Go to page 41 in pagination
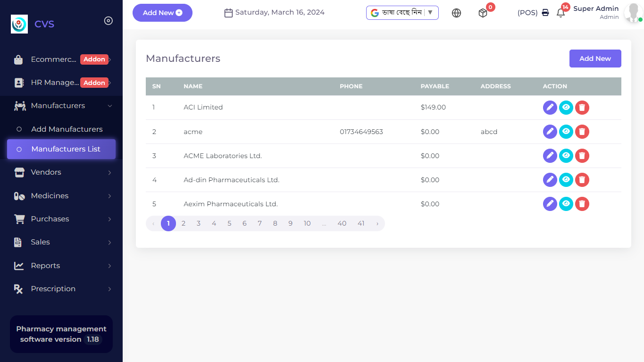Screen dimensions: 644x362 pyautogui.click(x=361, y=224)
